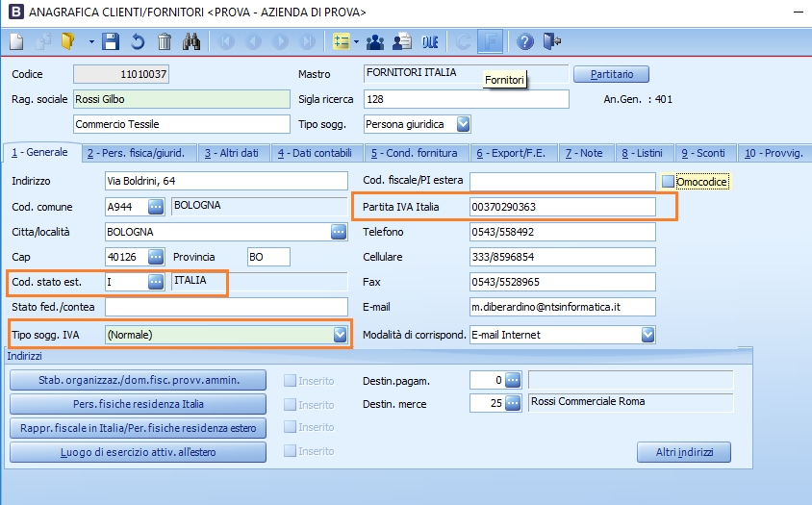Screen dimensions: 812x505
Task: Expand the arrow beside the yellow list icon
Action: tap(356, 42)
